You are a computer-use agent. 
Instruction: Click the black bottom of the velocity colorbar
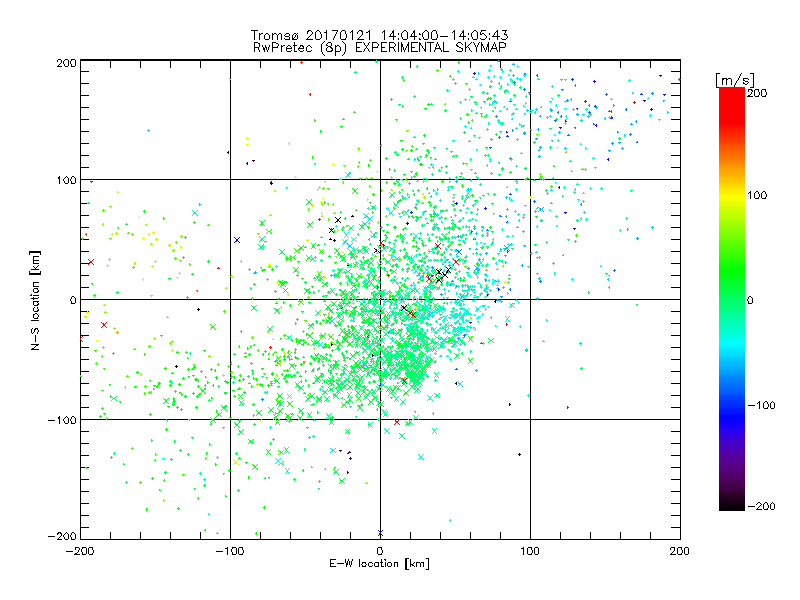pos(732,504)
